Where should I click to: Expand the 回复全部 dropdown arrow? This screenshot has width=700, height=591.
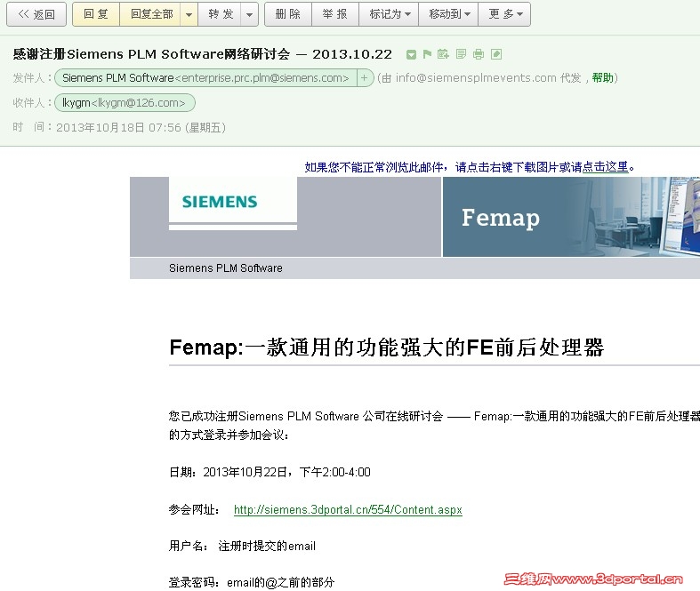189,14
